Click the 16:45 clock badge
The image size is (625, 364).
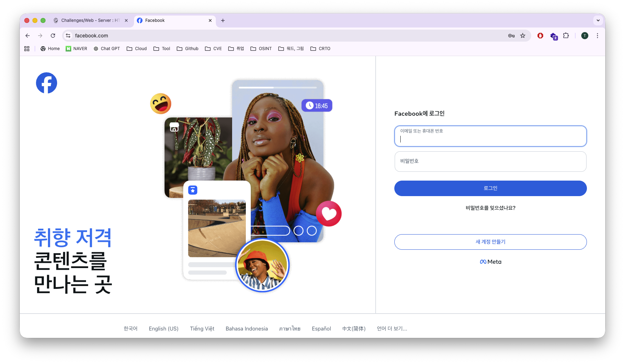317,105
